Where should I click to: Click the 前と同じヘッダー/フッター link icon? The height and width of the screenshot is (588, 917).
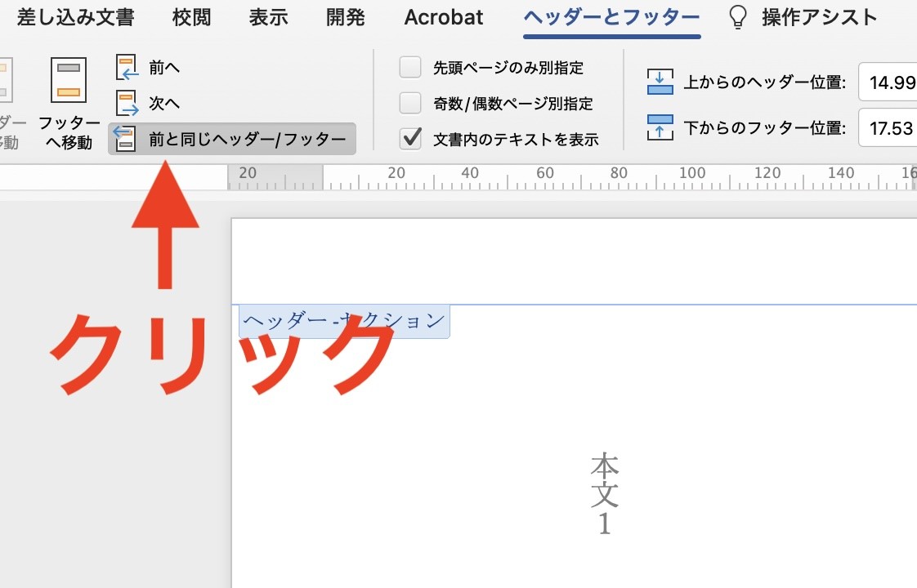click(x=124, y=139)
